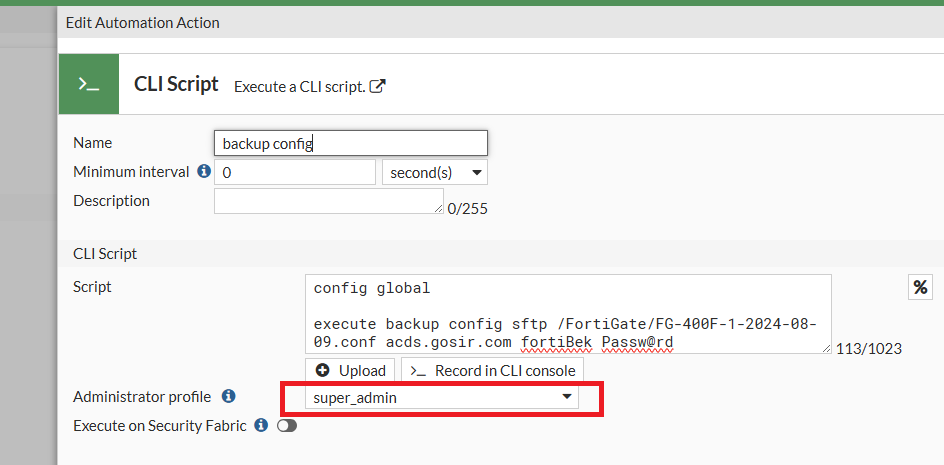Focus the Name field containing backup config
The width and height of the screenshot is (944, 465).
[x=350, y=143]
